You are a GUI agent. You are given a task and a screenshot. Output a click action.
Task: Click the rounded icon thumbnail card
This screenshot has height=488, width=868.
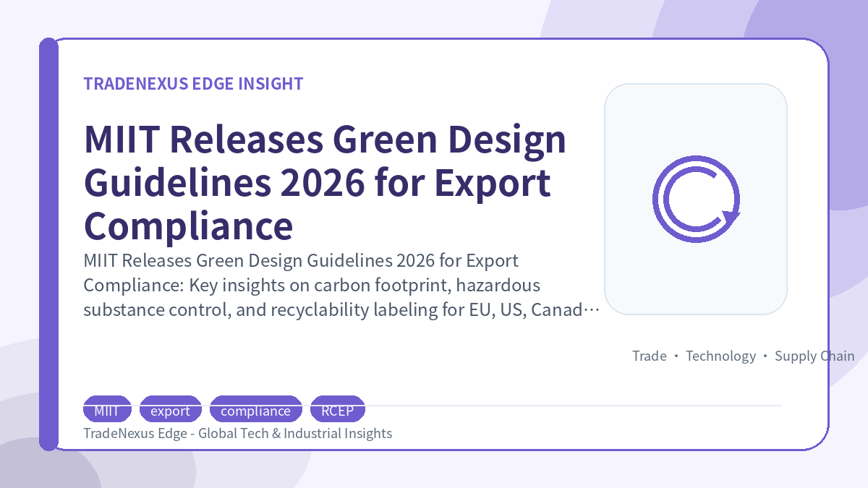696,200
